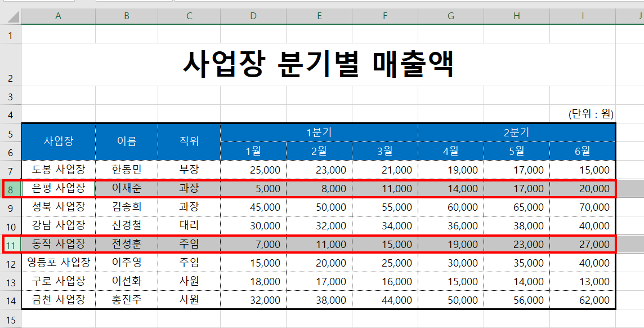
Task: Select row 12 header
Action: [10, 263]
